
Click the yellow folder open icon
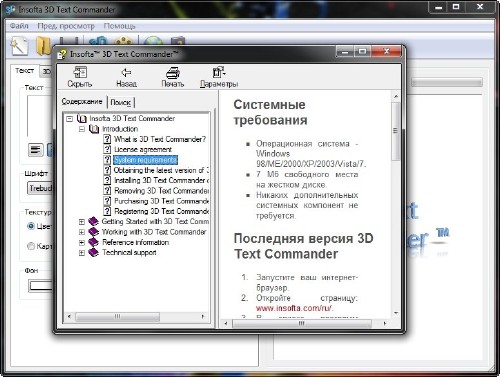(43, 46)
